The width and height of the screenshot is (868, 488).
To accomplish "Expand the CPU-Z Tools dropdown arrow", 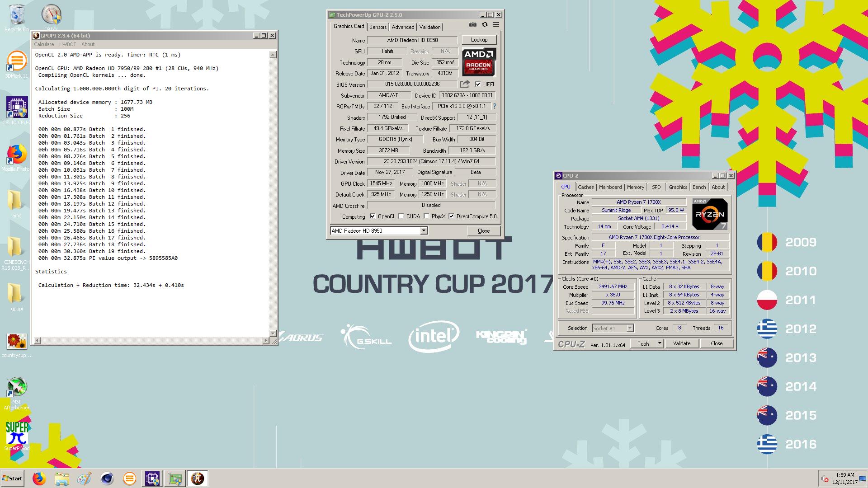I will pos(660,344).
